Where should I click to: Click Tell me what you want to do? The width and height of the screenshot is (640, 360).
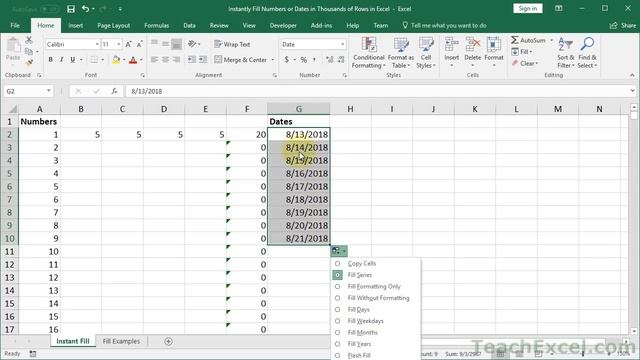[444, 25]
